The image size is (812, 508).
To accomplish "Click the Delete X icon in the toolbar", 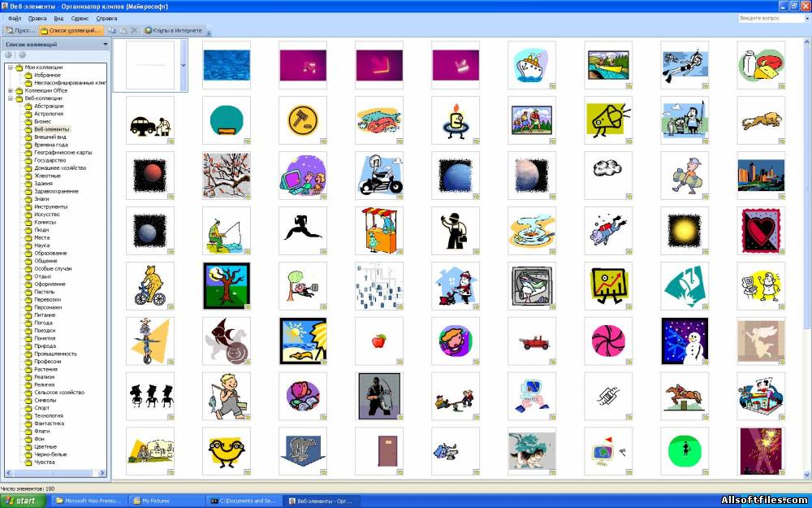I will tap(134, 31).
